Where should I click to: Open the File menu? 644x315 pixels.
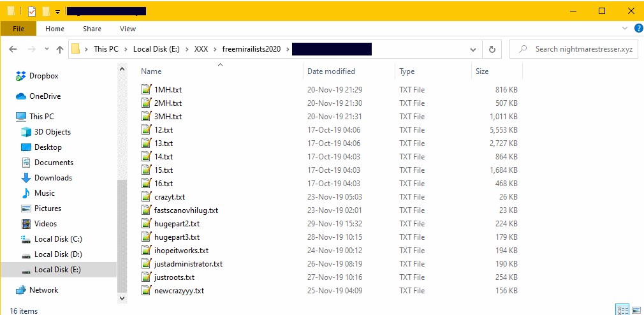[x=18, y=29]
